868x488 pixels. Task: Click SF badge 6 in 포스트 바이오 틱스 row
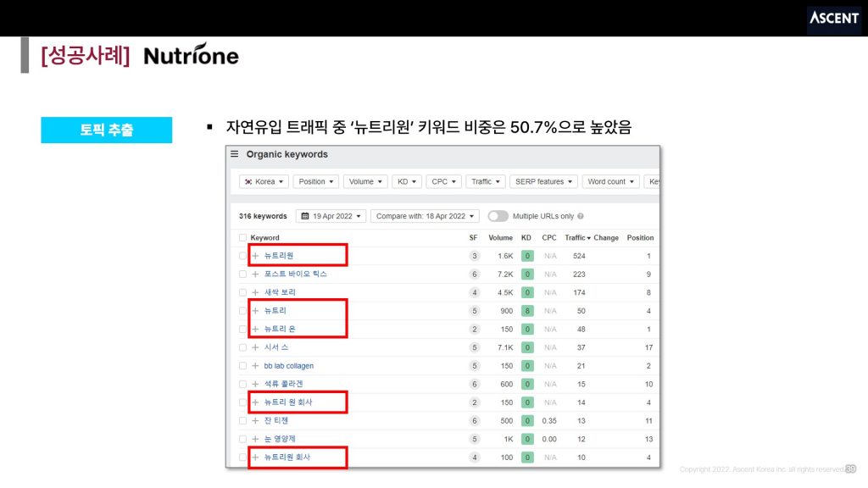474,274
